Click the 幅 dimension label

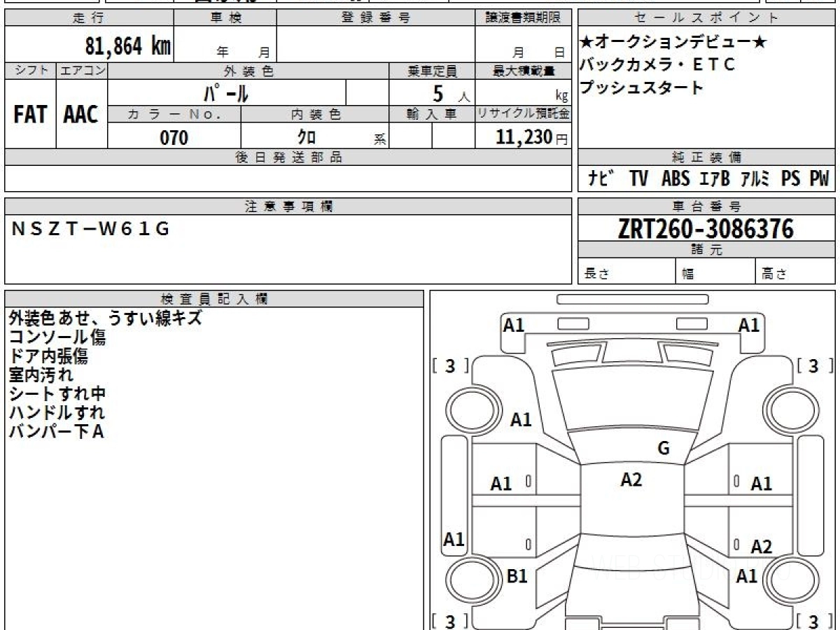(x=688, y=274)
